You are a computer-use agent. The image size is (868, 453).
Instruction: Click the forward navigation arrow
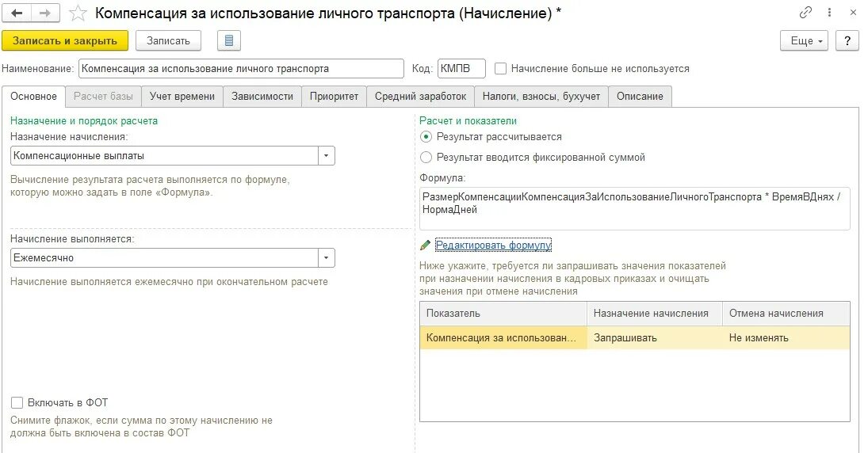pos(45,13)
